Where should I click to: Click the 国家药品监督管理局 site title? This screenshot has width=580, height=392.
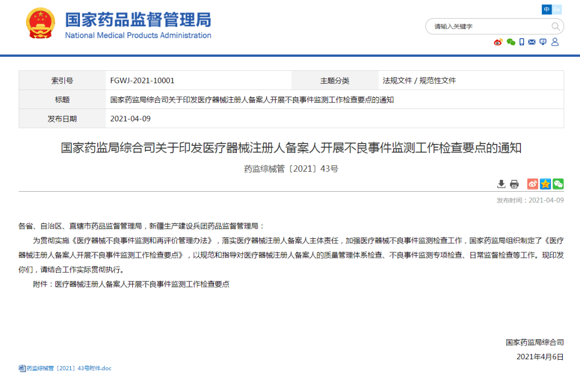tap(138, 19)
